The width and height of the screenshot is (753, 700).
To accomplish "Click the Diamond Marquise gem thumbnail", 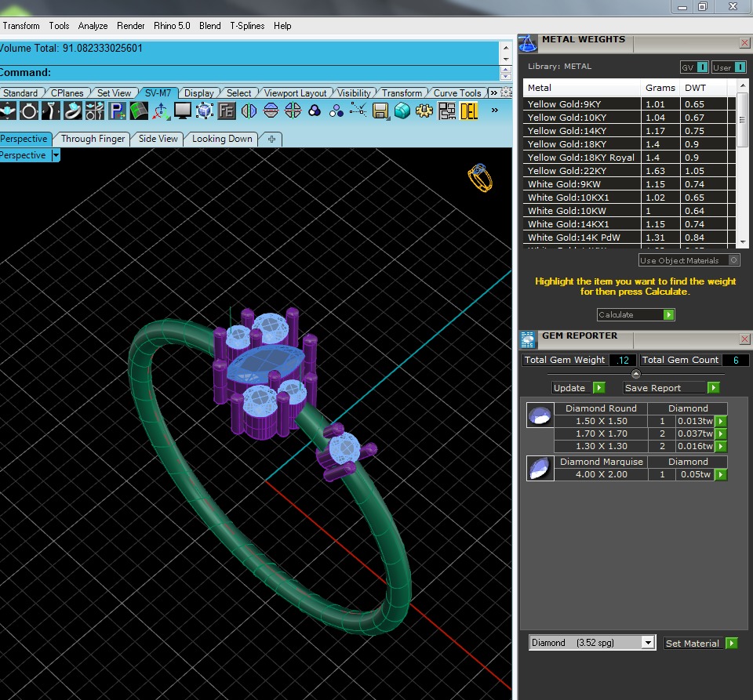I will tap(540, 468).
